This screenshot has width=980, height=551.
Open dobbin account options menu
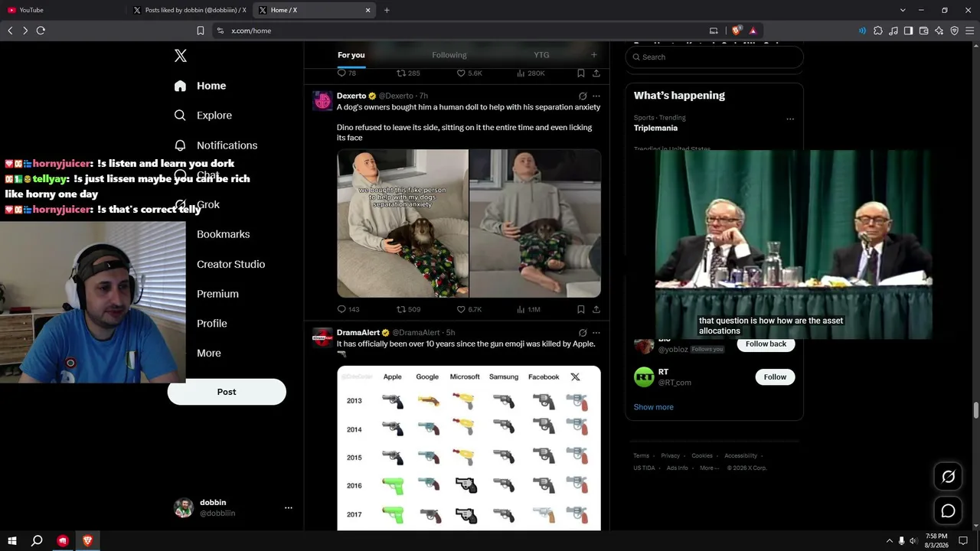(289, 507)
